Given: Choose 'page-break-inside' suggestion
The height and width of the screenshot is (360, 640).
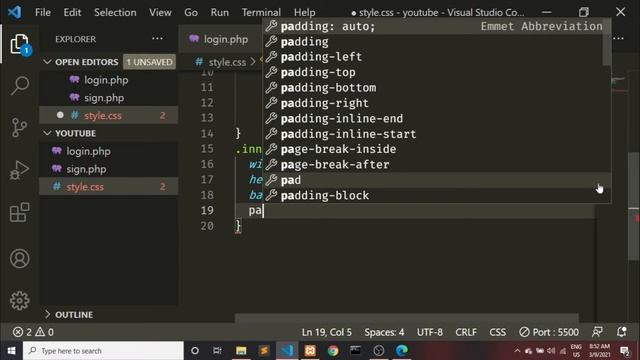Looking at the screenshot, I should pos(436,149).
